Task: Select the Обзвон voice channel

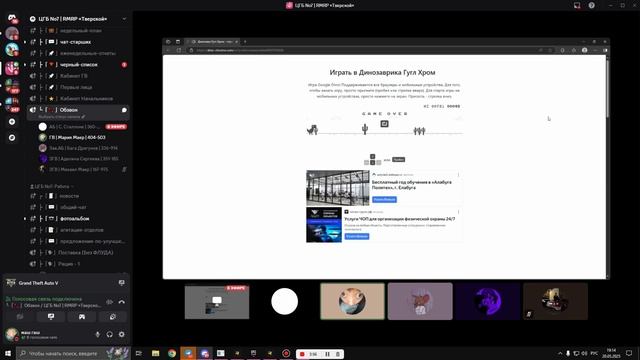Action: (78, 110)
